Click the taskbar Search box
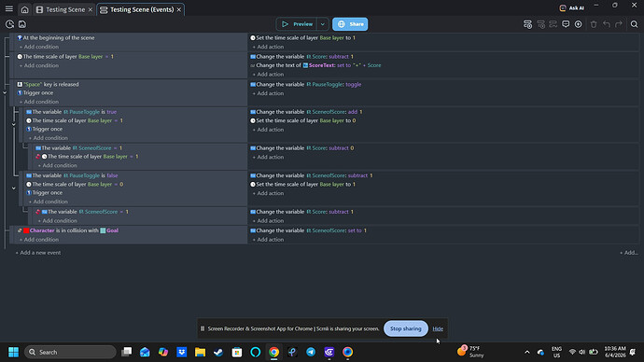The width and height of the screenshot is (644, 362). click(70, 352)
